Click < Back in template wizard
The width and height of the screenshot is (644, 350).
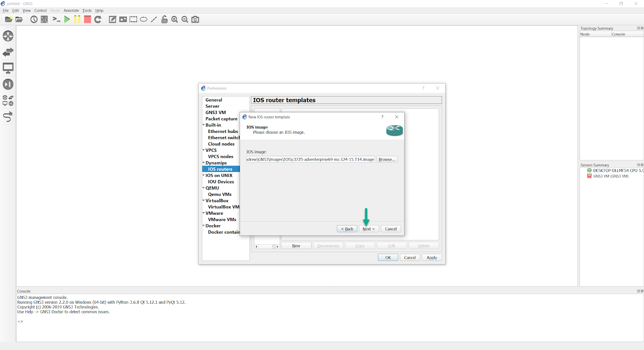347,229
